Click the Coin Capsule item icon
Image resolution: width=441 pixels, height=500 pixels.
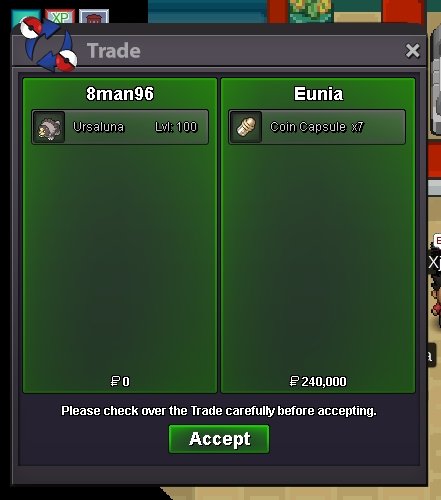tap(246, 127)
